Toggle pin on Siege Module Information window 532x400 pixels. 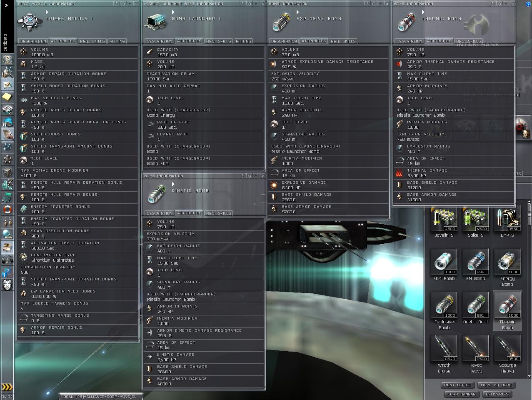123,4
